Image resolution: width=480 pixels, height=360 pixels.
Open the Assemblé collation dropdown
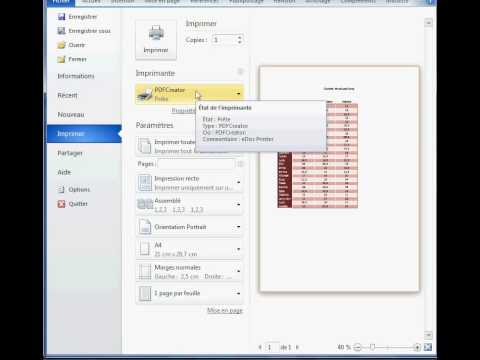pyautogui.click(x=189, y=205)
